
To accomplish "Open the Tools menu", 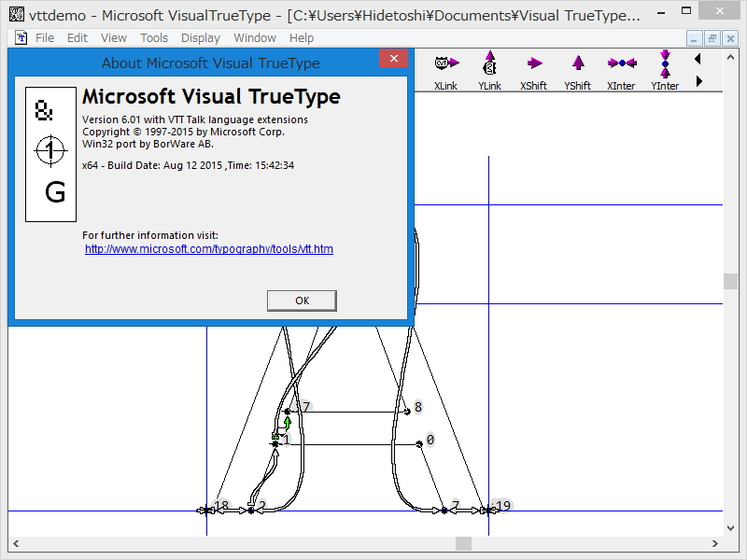I will (x=153, y=37).
